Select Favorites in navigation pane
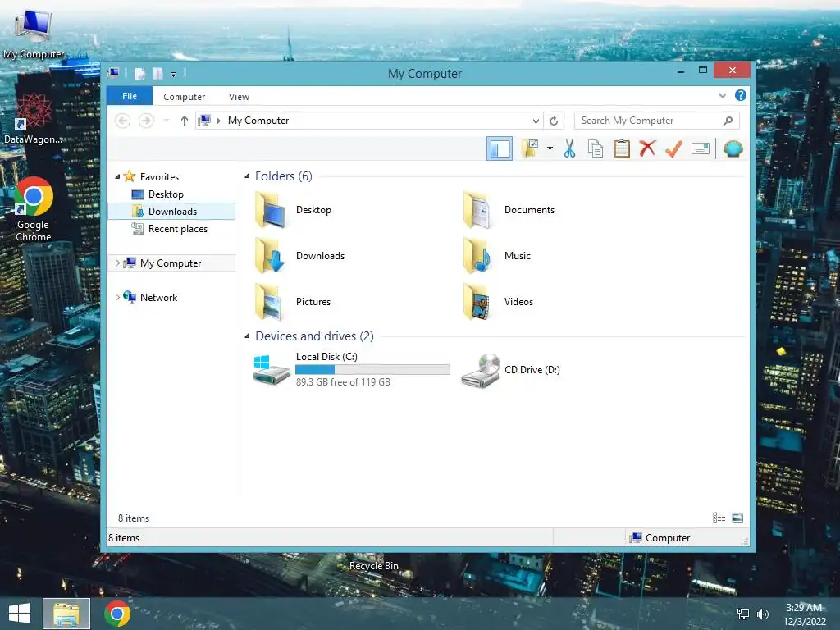 coord(159,177)
